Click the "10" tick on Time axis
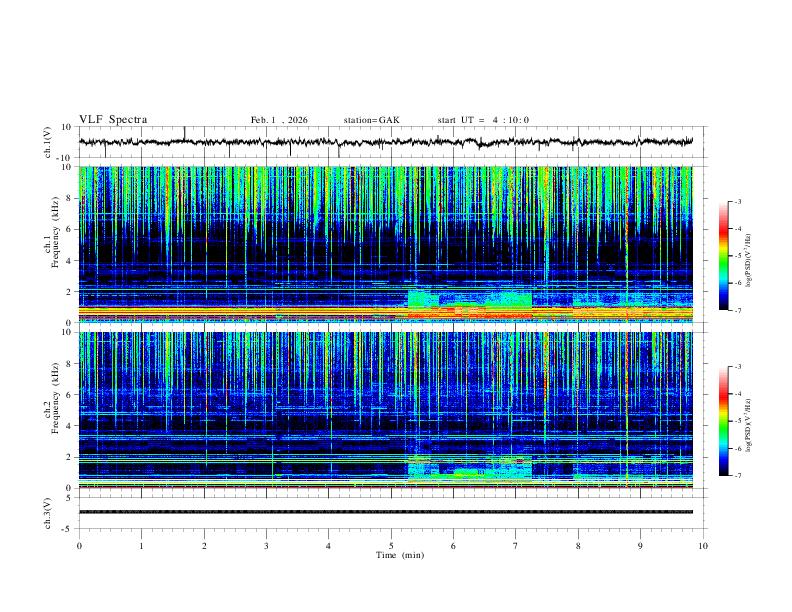 click(703, 546)
